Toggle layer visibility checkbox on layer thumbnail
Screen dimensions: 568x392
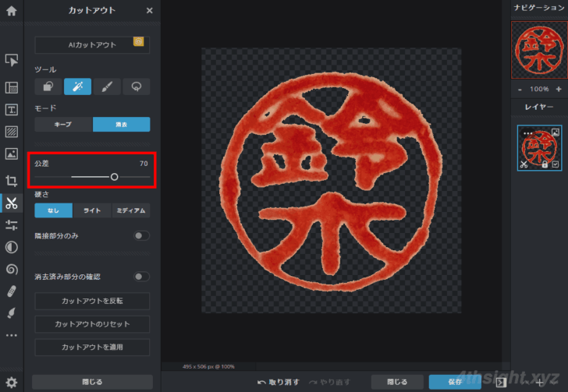(555, 164)
